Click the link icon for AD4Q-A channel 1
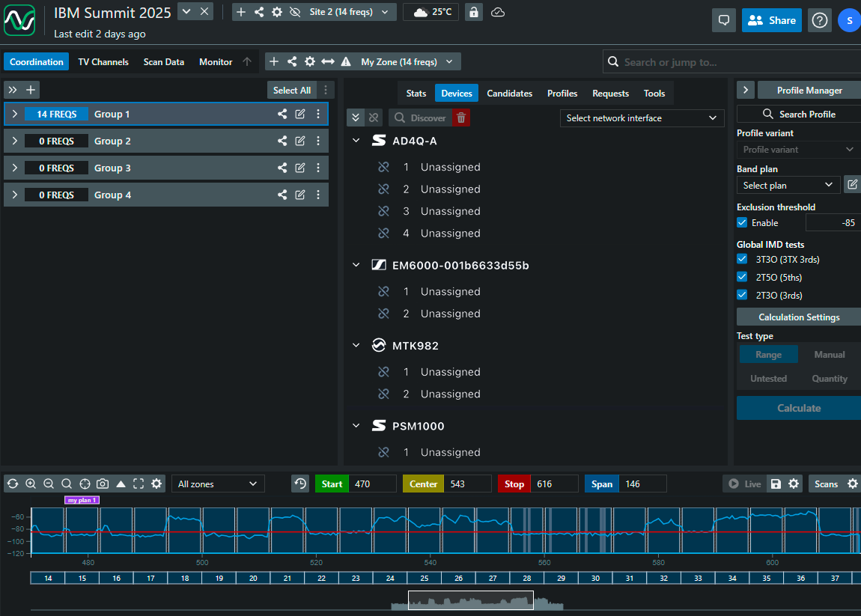 (x=383, y=167)
